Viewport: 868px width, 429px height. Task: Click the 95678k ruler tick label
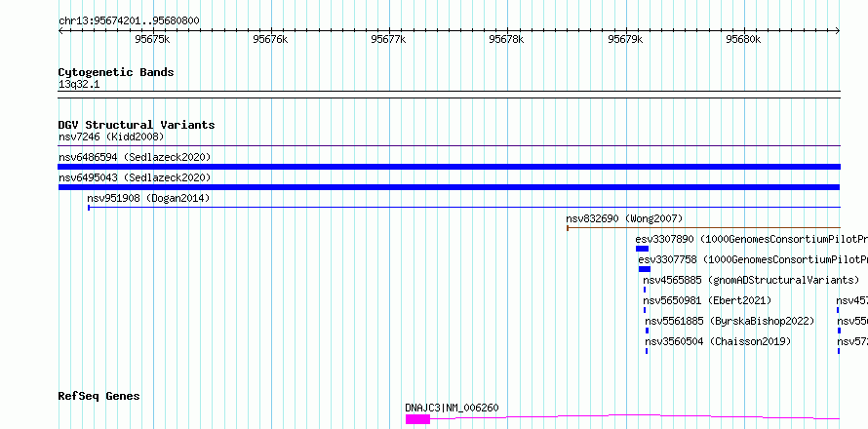pyautogui.click(x=507, y=39)
